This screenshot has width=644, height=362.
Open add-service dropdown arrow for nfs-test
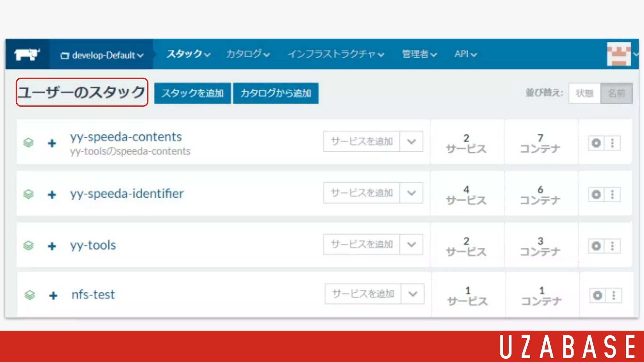(413, 294)
